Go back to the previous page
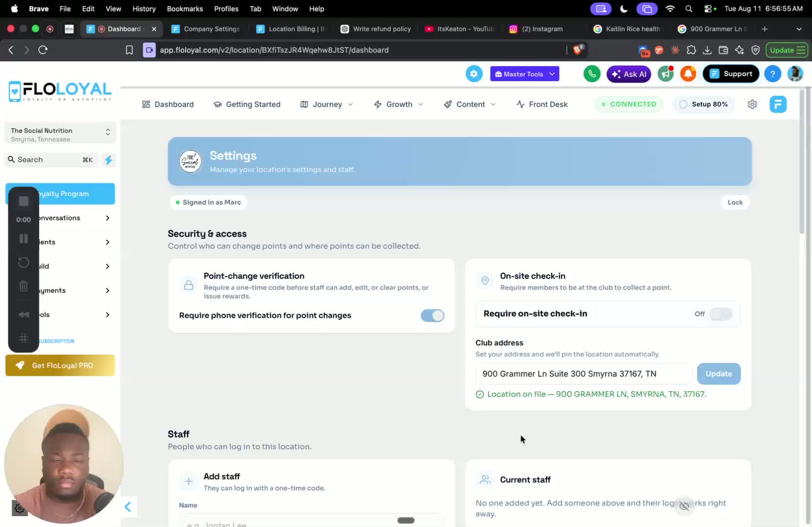812x527 pixels. coord(11,50)
